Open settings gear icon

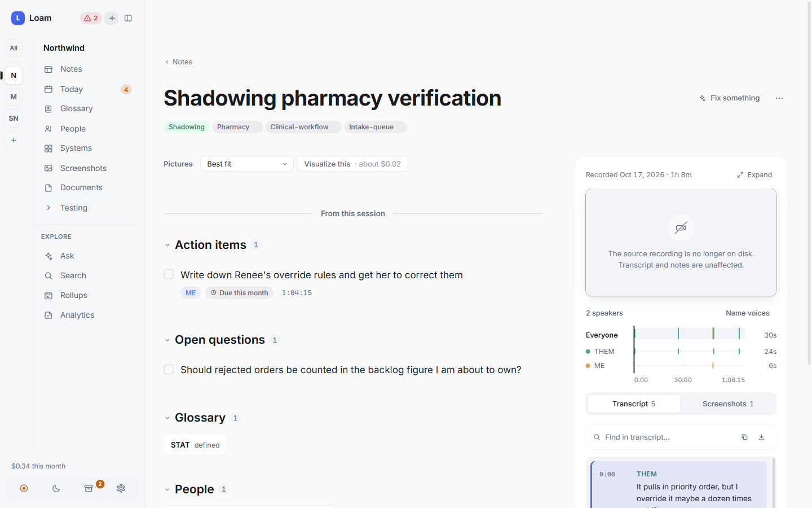tap(121, 488)
